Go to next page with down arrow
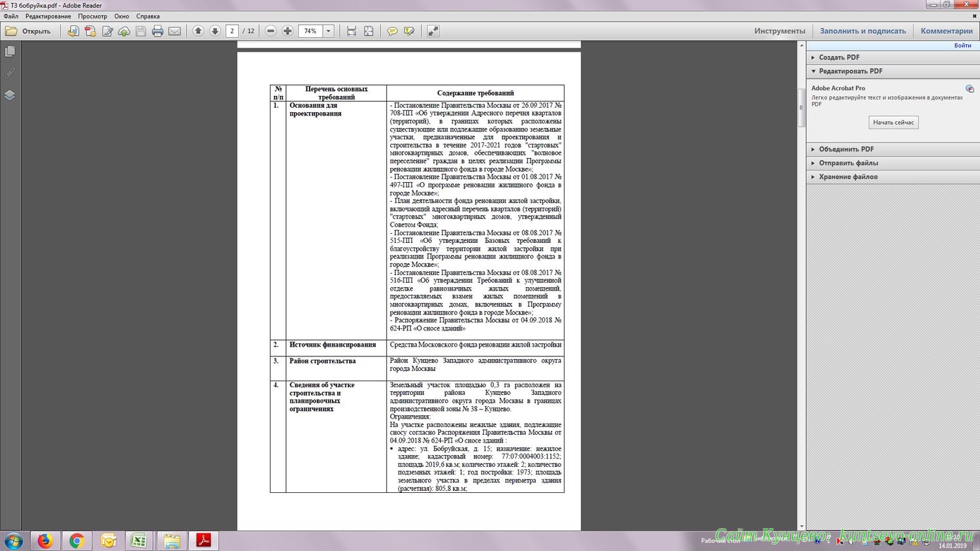Image resolution: width=980 pixels, height=551 pixels. coord(214,31)
